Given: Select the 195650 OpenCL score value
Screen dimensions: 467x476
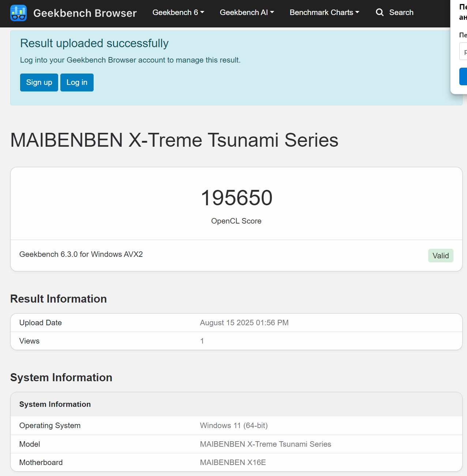Looking at the screenshot, I should 237,198.
